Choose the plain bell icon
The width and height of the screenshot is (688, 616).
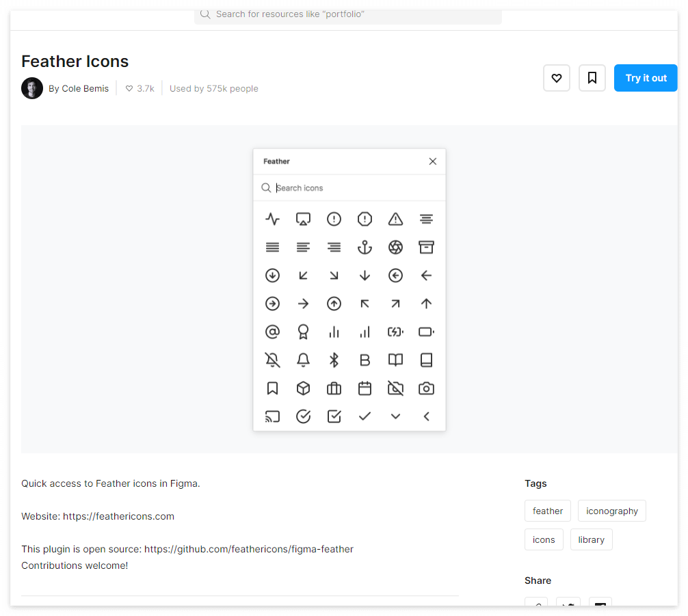click(x=303, y=360)
